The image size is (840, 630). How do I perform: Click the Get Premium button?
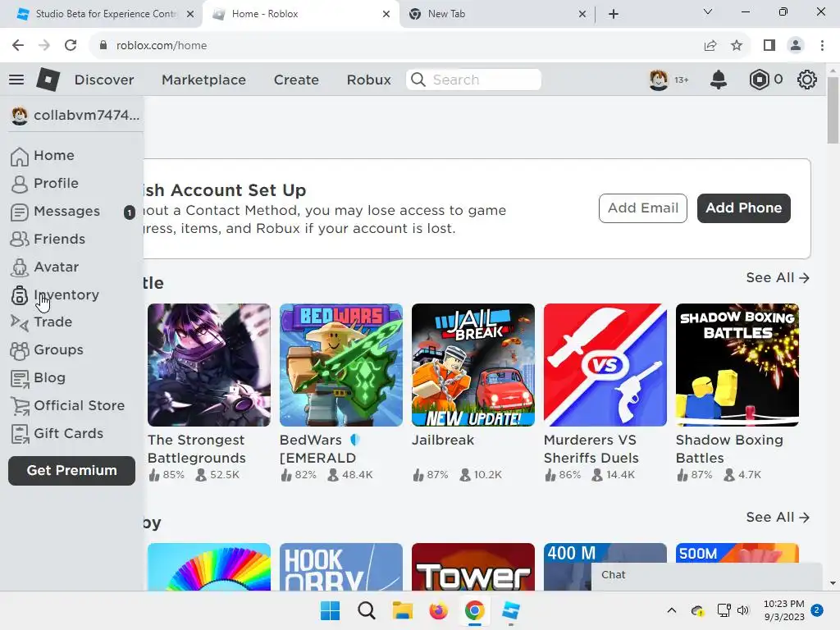click(72, 471)
